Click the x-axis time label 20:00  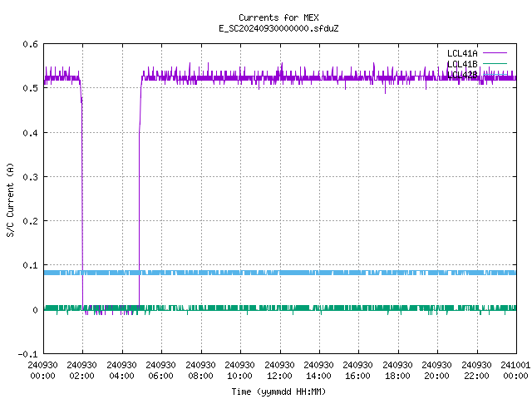pyautogui.click(x=436, y=376)
